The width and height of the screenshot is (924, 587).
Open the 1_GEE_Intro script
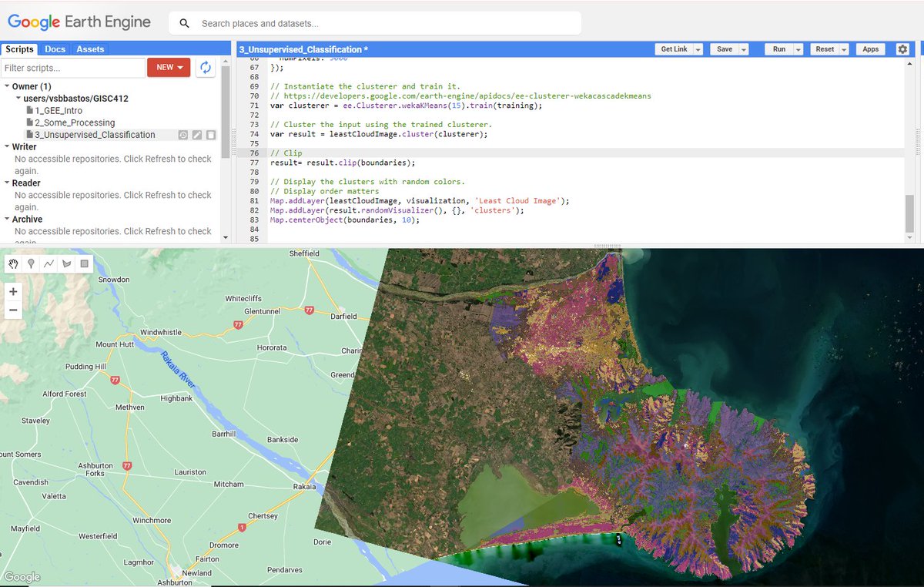(x=58, y=110)
